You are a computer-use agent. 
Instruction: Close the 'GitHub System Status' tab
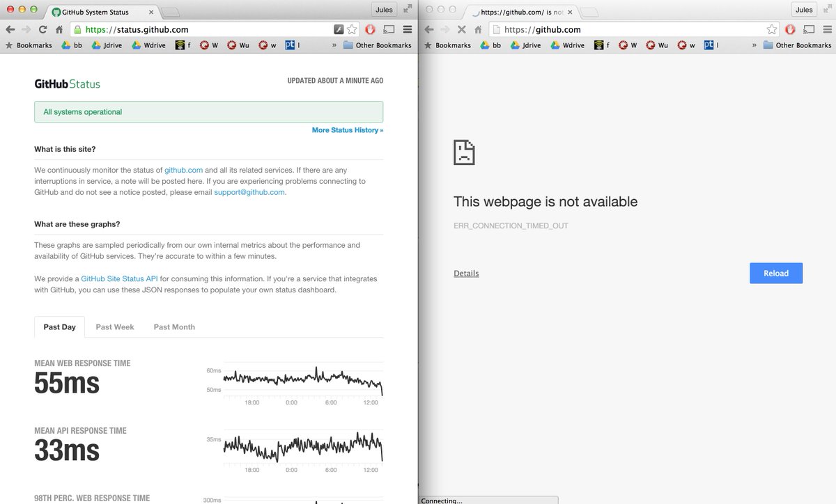(153, 12)
